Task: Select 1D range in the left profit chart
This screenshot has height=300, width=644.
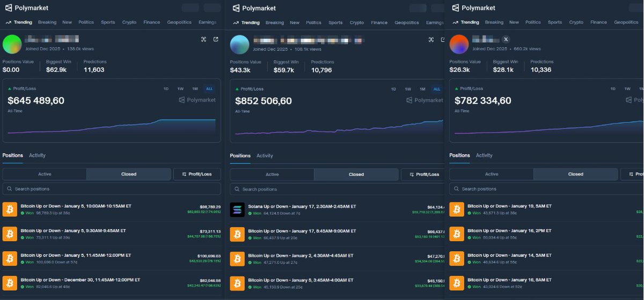Action: coord(166,89)
